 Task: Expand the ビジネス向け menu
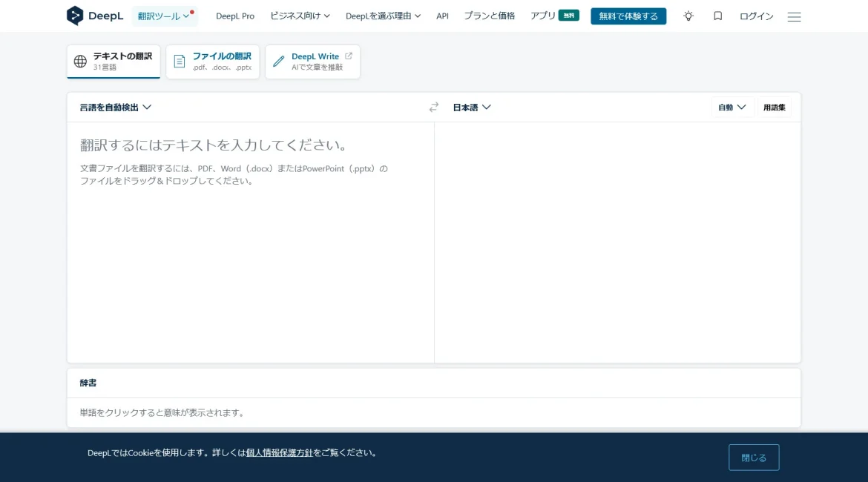click(x=300, y=16)
